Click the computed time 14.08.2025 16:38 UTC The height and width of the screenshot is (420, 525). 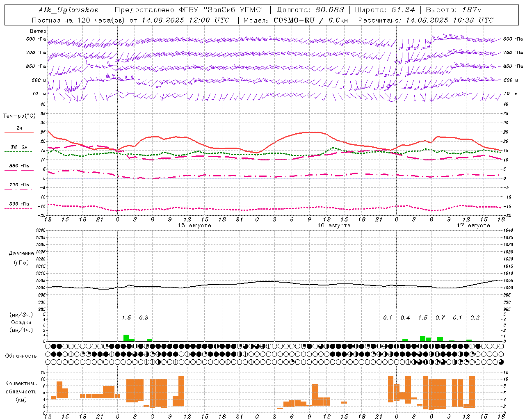450,20
